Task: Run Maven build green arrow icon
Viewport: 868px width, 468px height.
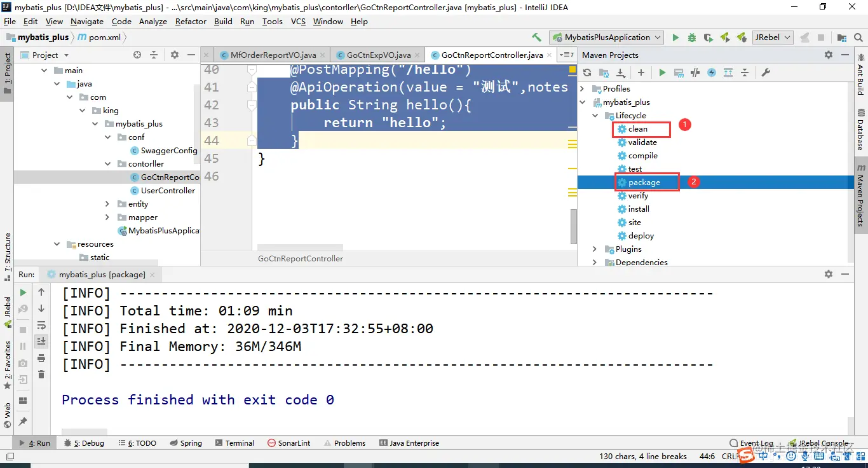Action: [x=662, y=72]
